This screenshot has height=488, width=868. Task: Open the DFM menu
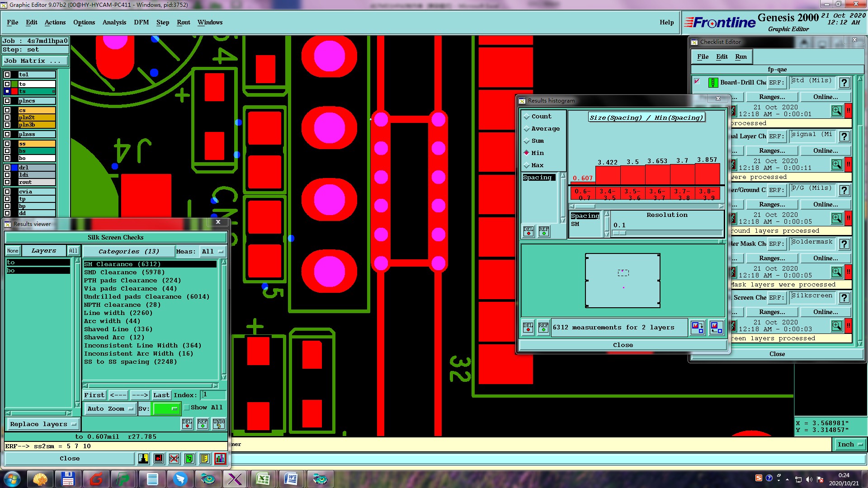tap(141, 22)
